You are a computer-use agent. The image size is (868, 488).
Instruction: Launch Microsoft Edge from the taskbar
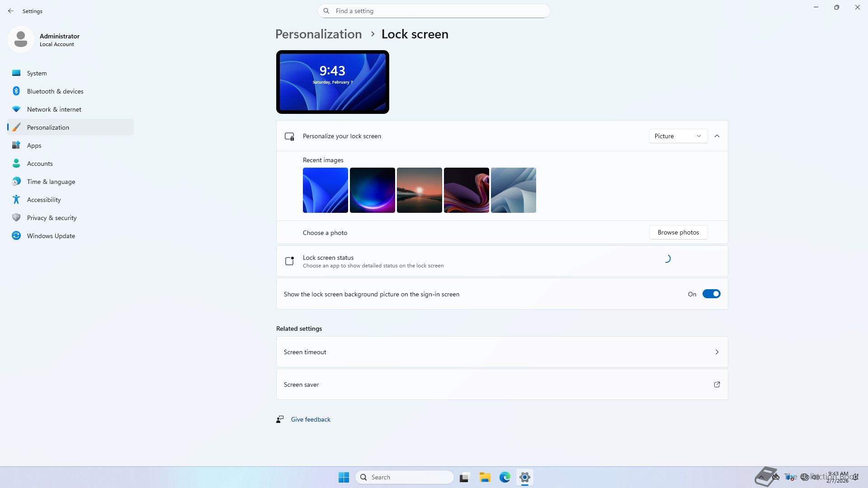pyautogui.click(x=505, y=477)
